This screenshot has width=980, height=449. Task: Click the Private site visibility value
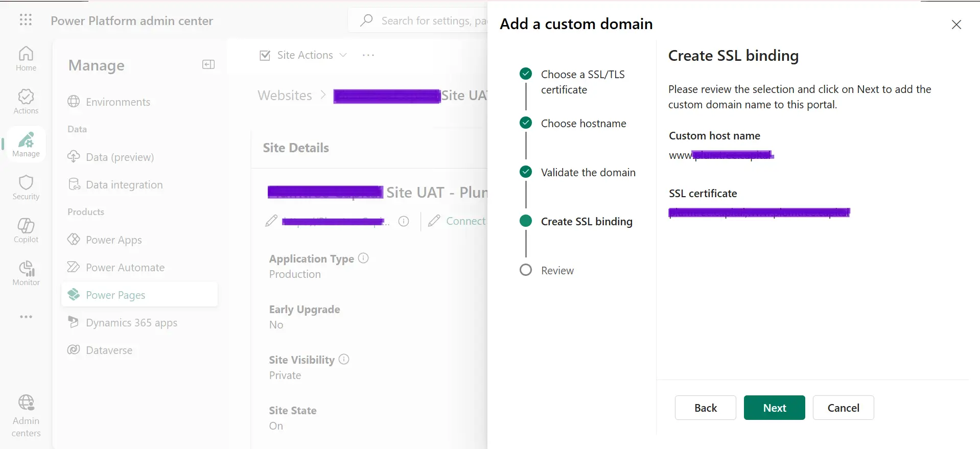click(x=285, y=375)
